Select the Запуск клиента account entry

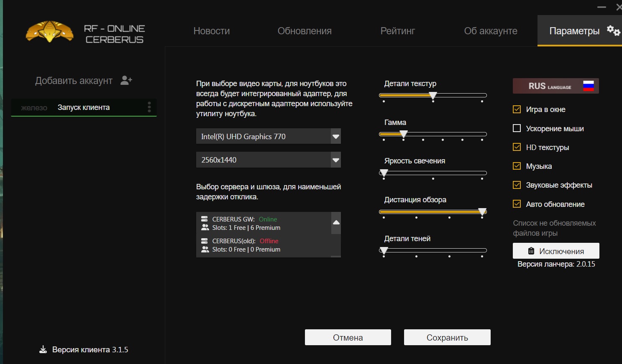pyautogui.click(x=84, y=107)
